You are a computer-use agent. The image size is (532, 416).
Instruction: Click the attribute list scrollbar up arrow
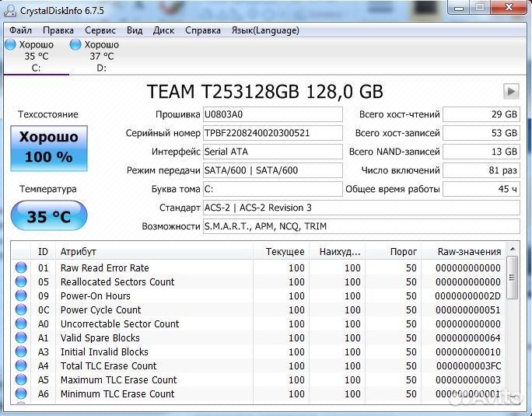click(x=513, y=250)
